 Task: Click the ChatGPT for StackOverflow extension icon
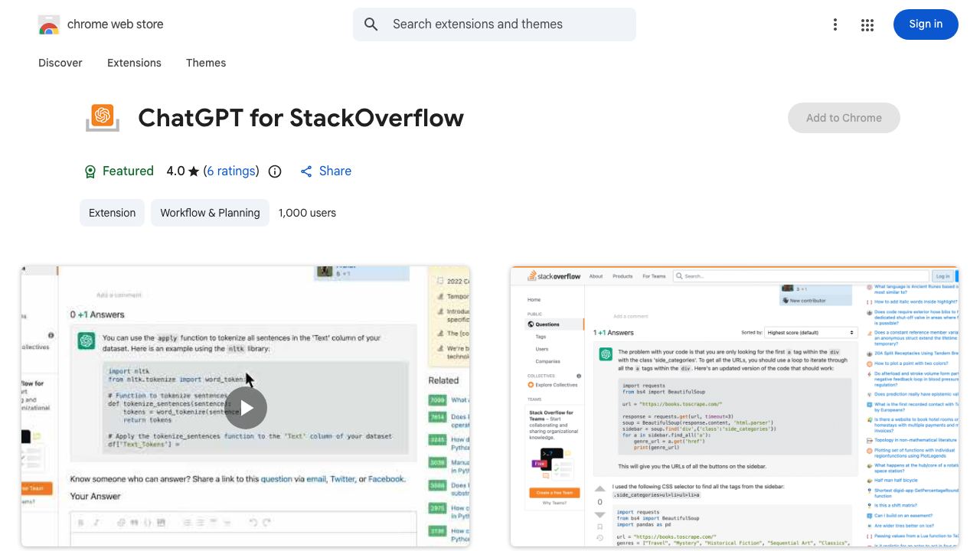103,118
